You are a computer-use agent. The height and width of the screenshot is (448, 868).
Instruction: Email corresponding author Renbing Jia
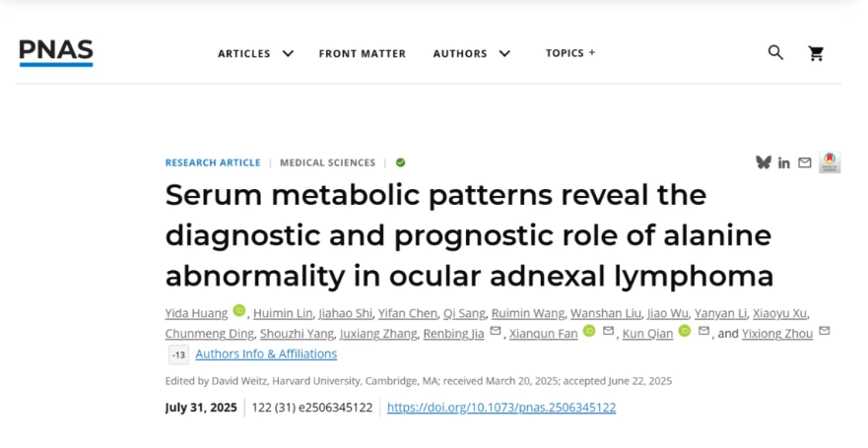[x=496, y=332]
